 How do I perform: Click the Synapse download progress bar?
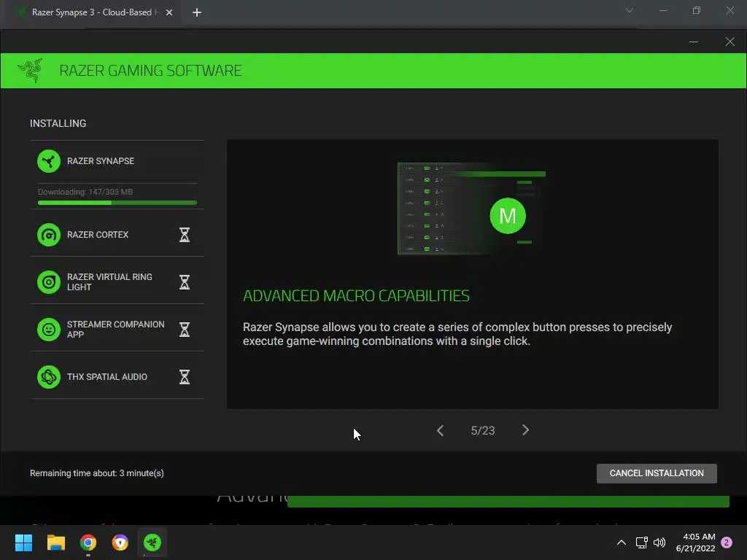tap(117, 203)
